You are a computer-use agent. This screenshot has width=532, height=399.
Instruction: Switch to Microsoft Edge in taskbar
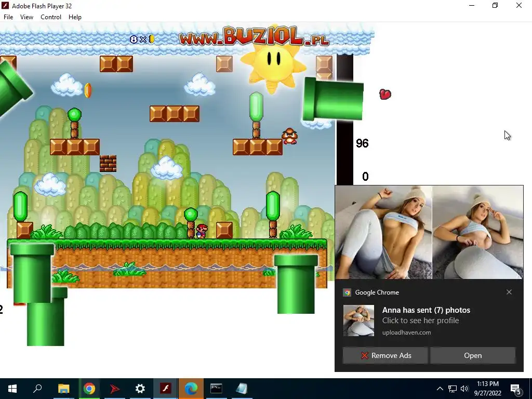[191, 389]
